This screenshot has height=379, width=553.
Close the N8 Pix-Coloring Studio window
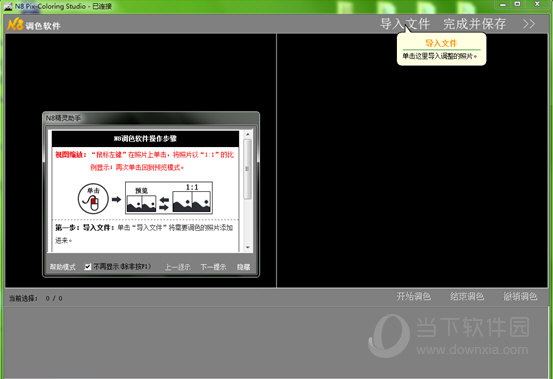click(537, 5)
